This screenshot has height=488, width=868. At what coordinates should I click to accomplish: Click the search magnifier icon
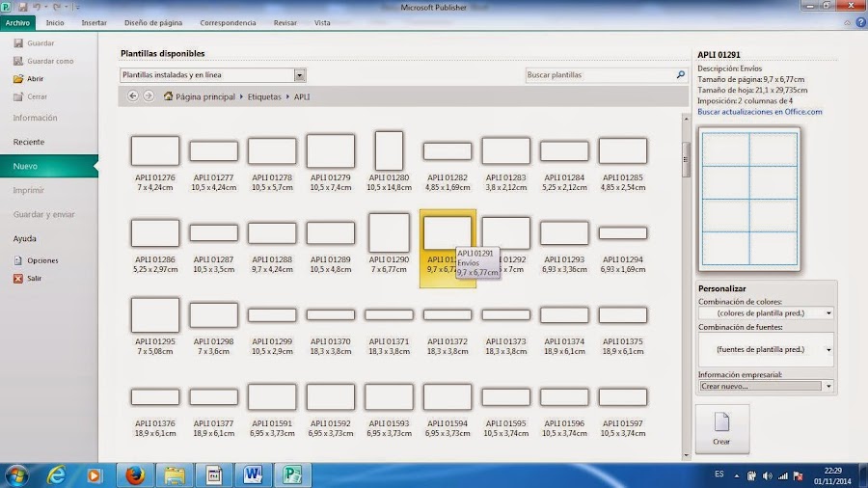click(x=680, y=74)
